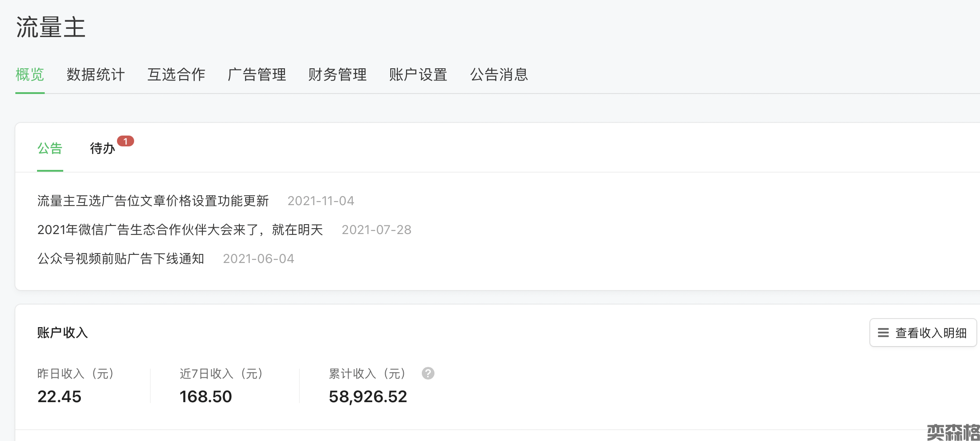Click the red badge on 待办
Image resolution: width=980 pixels, height=441 pixels.
click(x=126, y=141)
